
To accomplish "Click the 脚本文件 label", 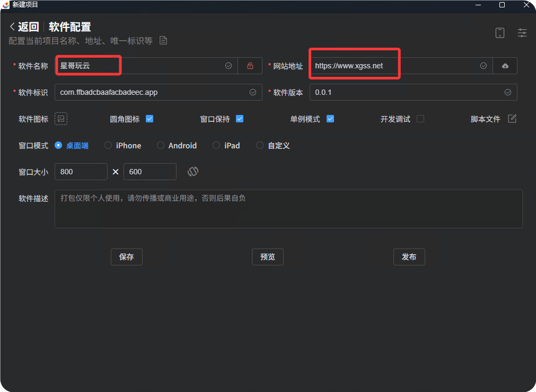I will pyautogui.click(x=485, y=119).
